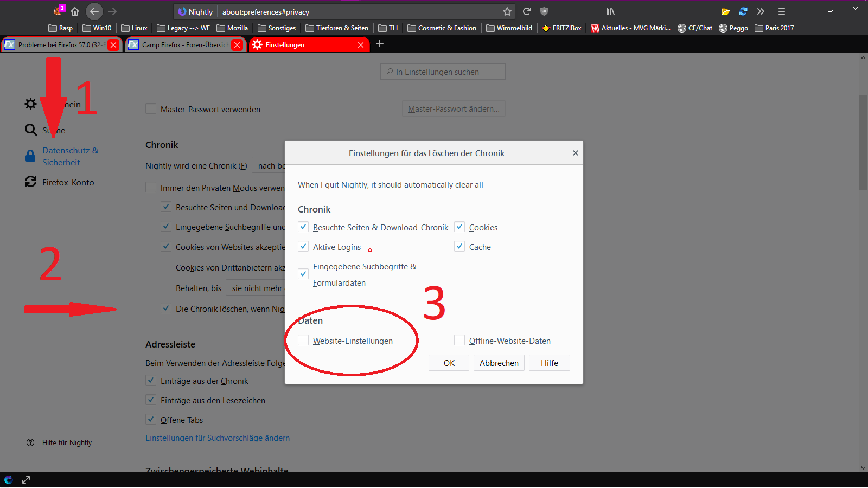Reload the page with refresh icon
The width and height of the screenshot is (868, 488).
(527, 11)
